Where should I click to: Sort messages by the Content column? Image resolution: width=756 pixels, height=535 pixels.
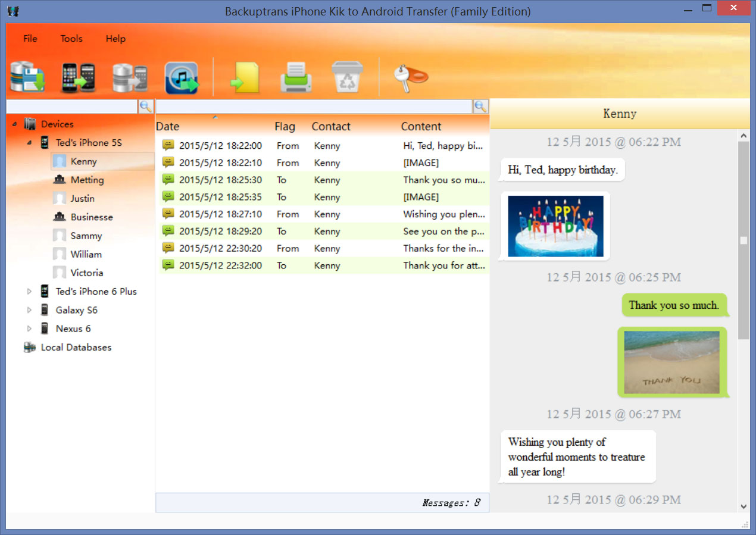421,126
